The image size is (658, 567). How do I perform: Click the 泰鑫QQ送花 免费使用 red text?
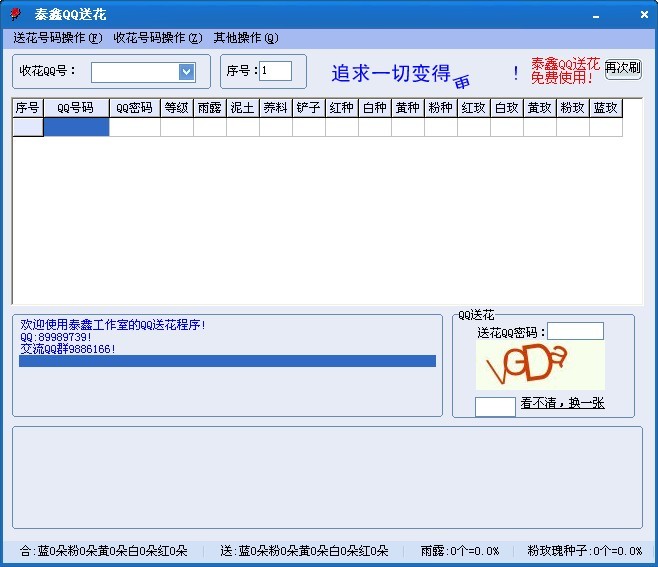(x=565, y=71)
